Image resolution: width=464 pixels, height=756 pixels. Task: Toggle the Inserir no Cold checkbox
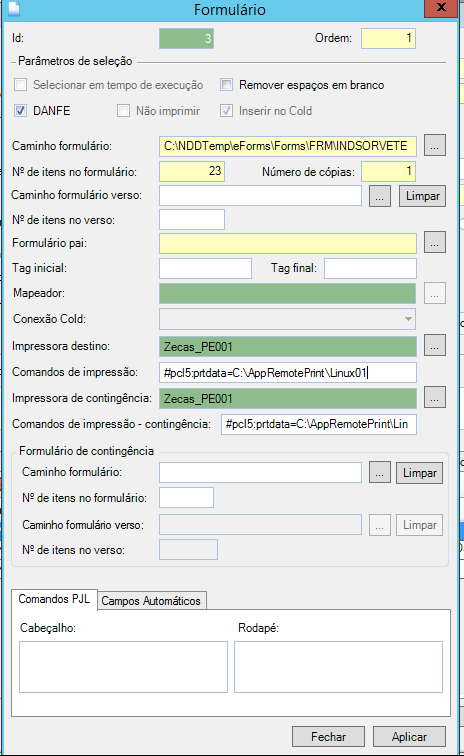(227, 110)
